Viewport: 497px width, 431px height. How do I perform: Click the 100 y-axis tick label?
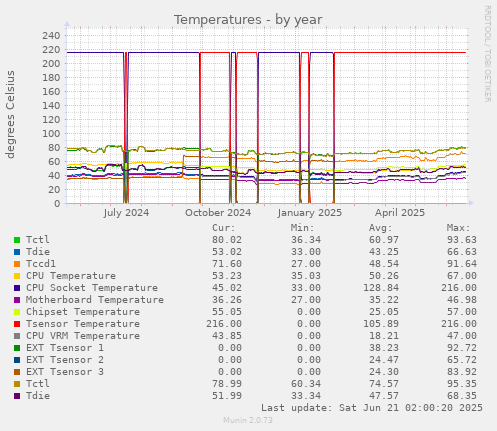pyautogui.click(x=51, y=133)
